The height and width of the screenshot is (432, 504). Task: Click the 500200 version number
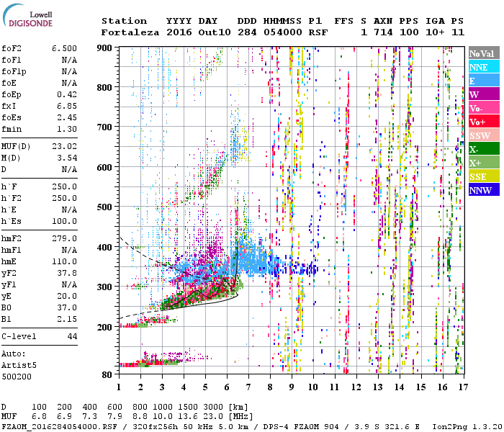click(x=17, y=377)
